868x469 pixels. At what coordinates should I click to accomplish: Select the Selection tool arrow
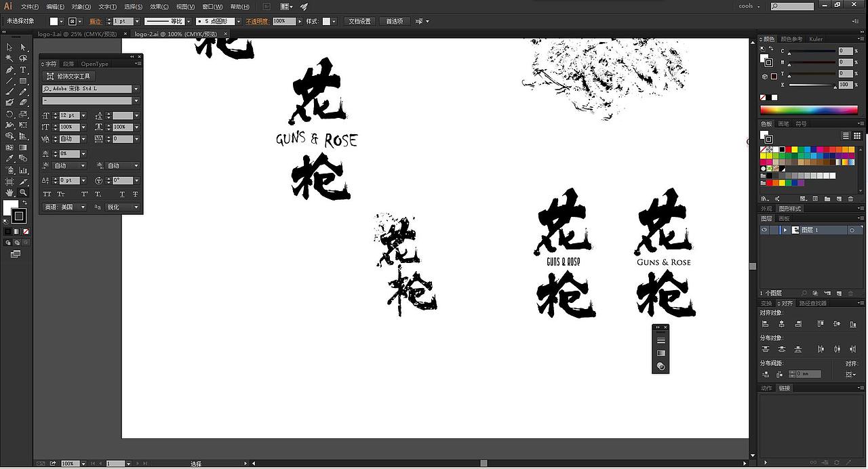(x=9, y=47)
